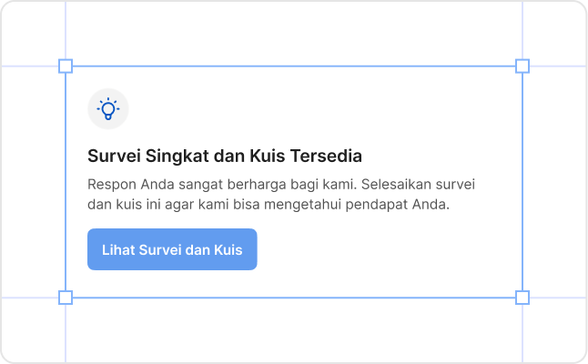Select the "Survei Singkat dan Kuis Tersedia" heading
Image resolution: width=588 pixels, height=364 pixels.
point(225,156)
